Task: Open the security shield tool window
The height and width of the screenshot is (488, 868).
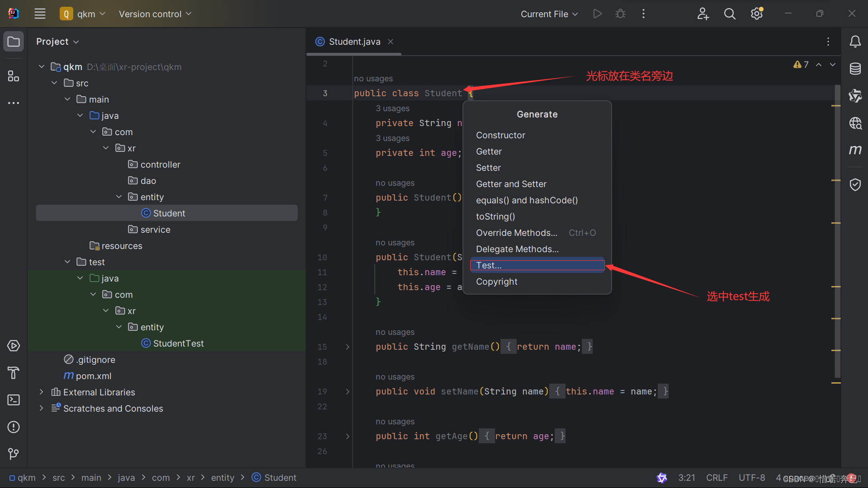Action: pos(855,184)
